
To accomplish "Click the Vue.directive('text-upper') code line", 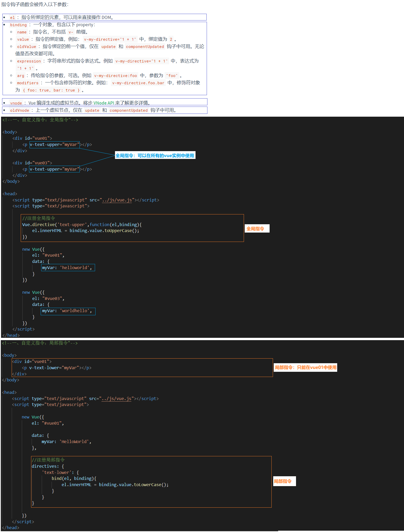I will (82, 225).
